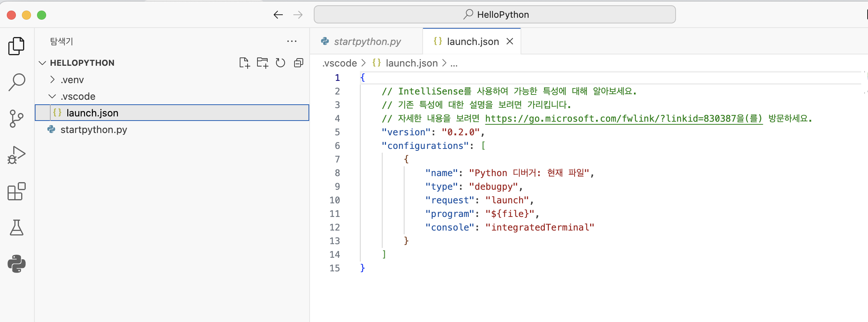Open Explorer views and more actions menu
The image size is (868, 322).
pos(292,41)
